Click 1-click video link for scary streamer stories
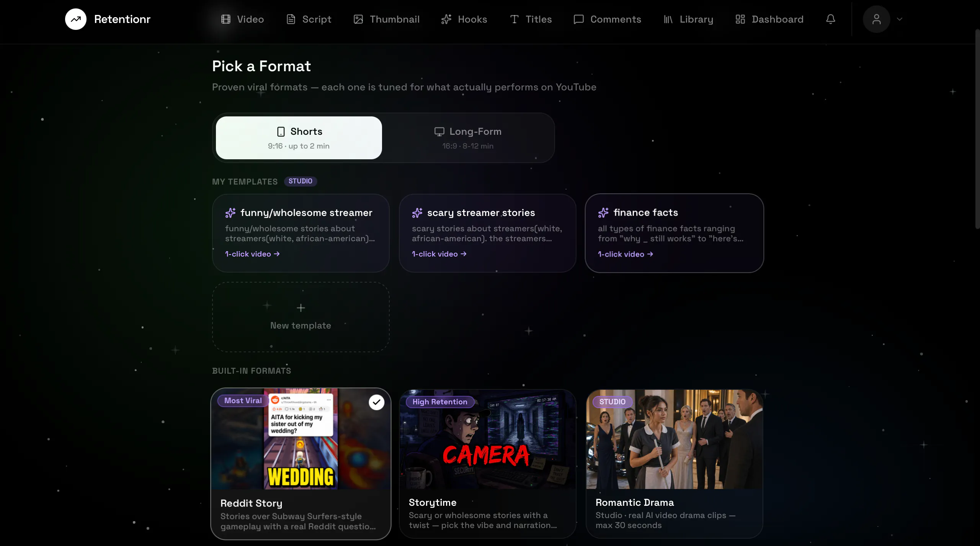This screenshot has height=546, width=980. click(439, 254)
